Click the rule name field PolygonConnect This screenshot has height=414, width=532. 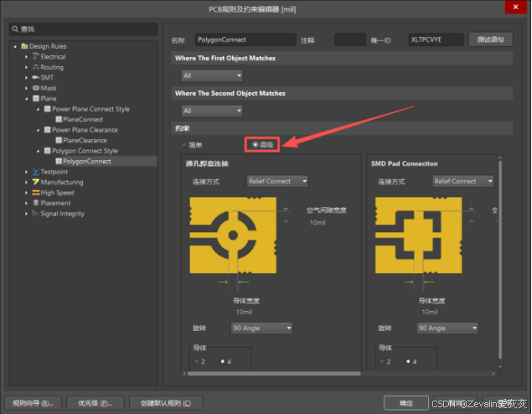point(245,39)
